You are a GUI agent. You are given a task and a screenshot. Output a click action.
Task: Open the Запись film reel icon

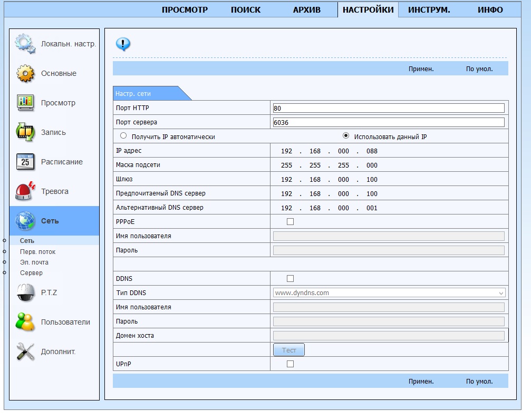click(x=25, y=132)
